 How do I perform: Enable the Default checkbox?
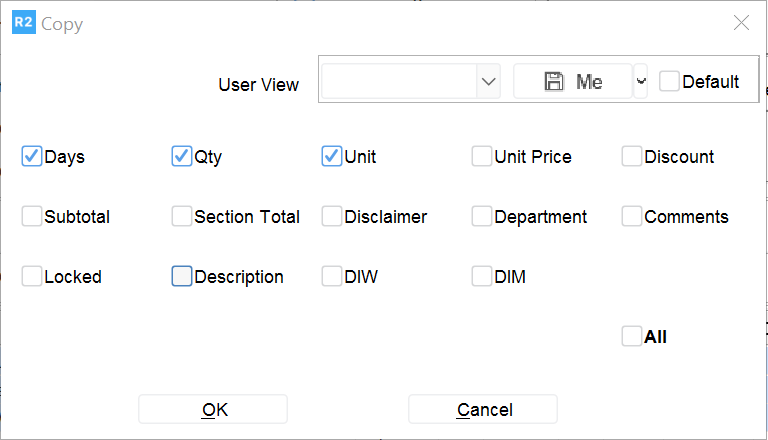[x=669, y=82]
